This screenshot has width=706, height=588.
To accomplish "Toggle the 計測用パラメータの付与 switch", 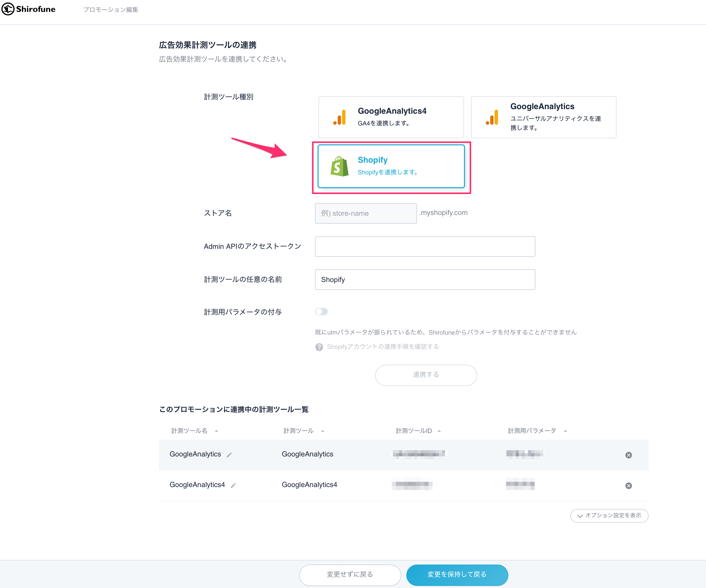I will pos(321,312).
